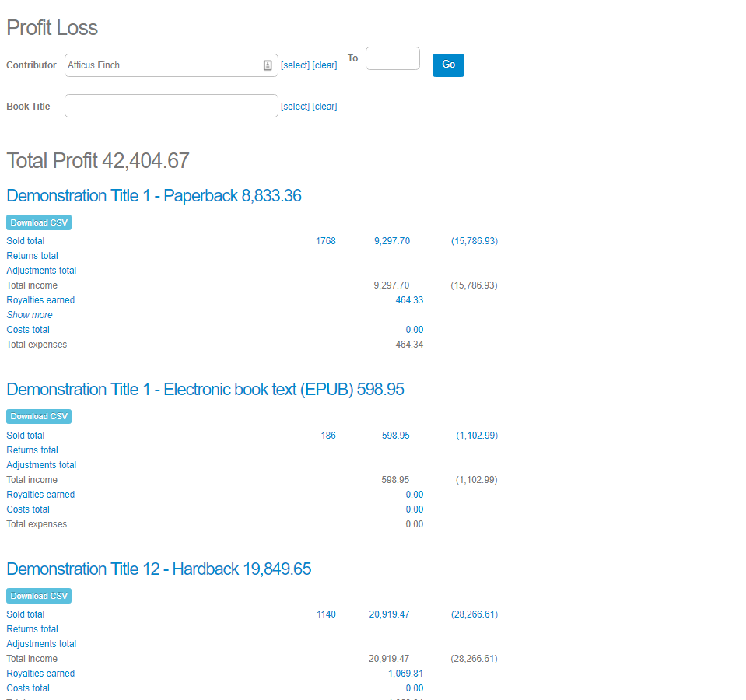Viewport: 746px width, 700px height.
Task: Click the blue Go button
Action: (448, 65)
